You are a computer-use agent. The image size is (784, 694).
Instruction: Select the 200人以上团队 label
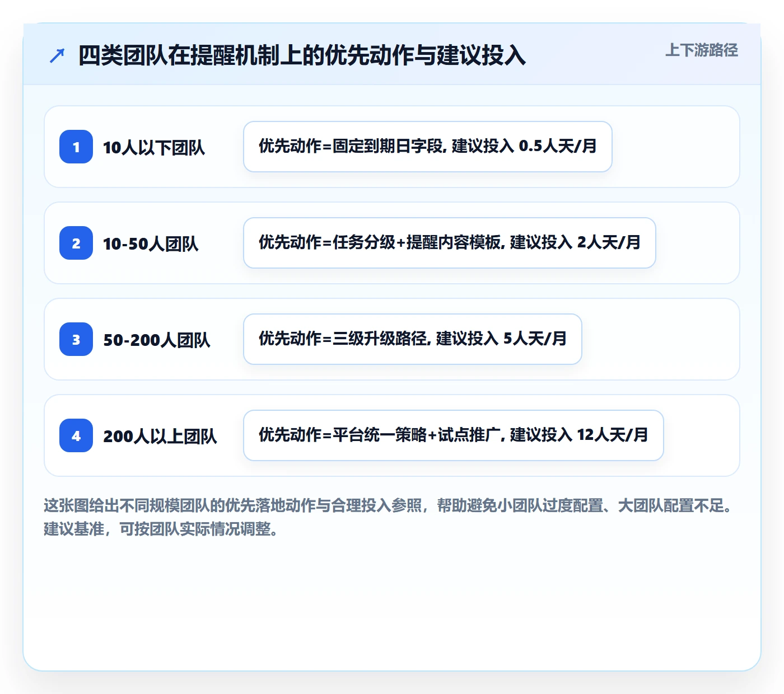[160, 437]
